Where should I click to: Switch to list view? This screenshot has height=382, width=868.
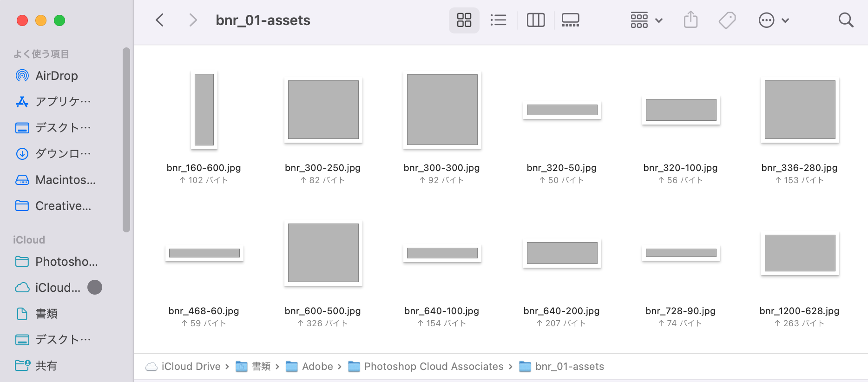click(x=498, y=20)
